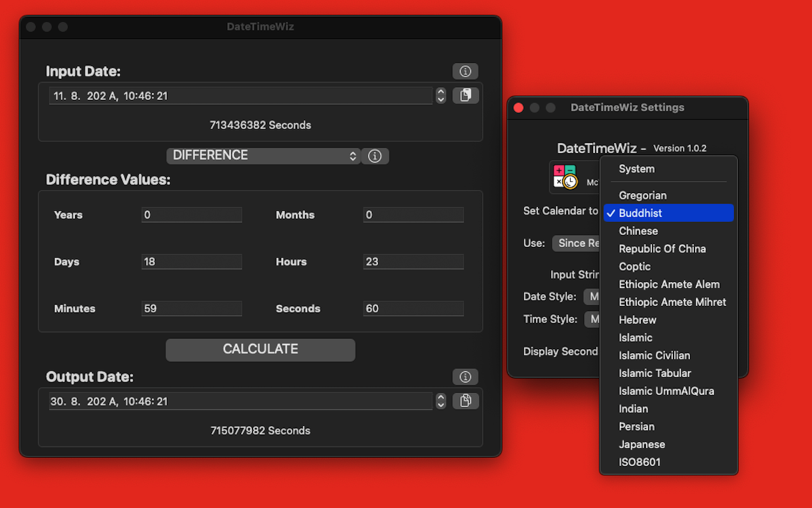The width and height of the screenshot is (812, 508).
Task: Click the Years value field
Action: tap(191, 215)
